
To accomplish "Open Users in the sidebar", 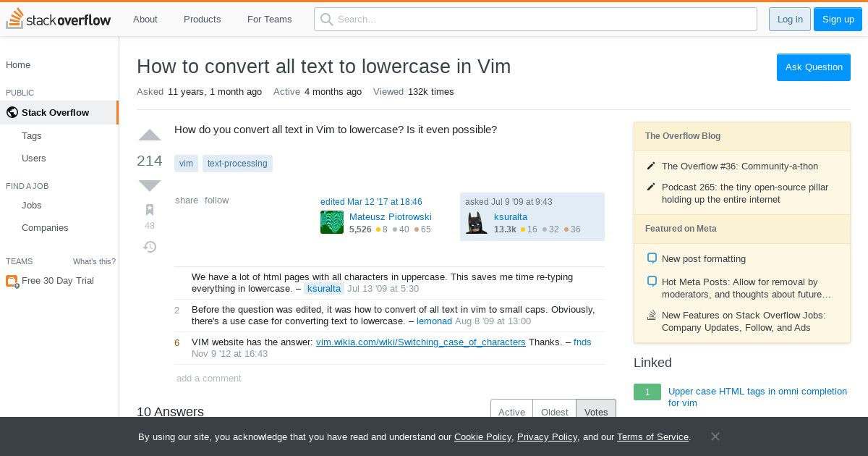I will coord(34,159).
